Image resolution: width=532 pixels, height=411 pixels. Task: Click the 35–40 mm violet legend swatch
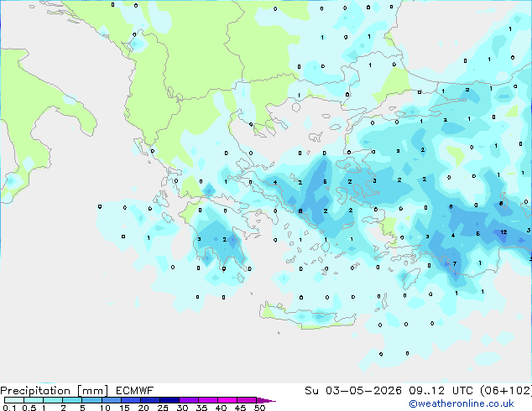pyautogui.click(x=207, y=400)
